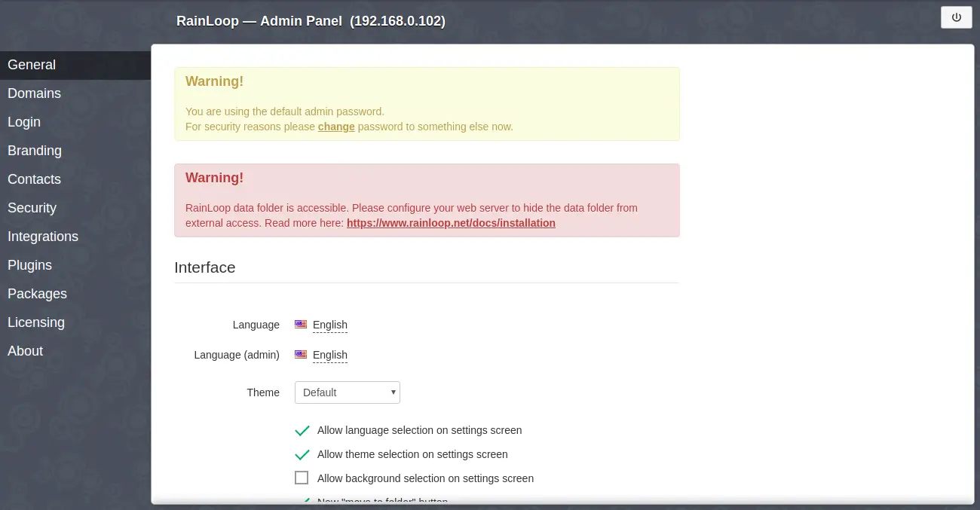Open the About page
This screenshot has width=980, height=510.
click(x=75, y=351)
